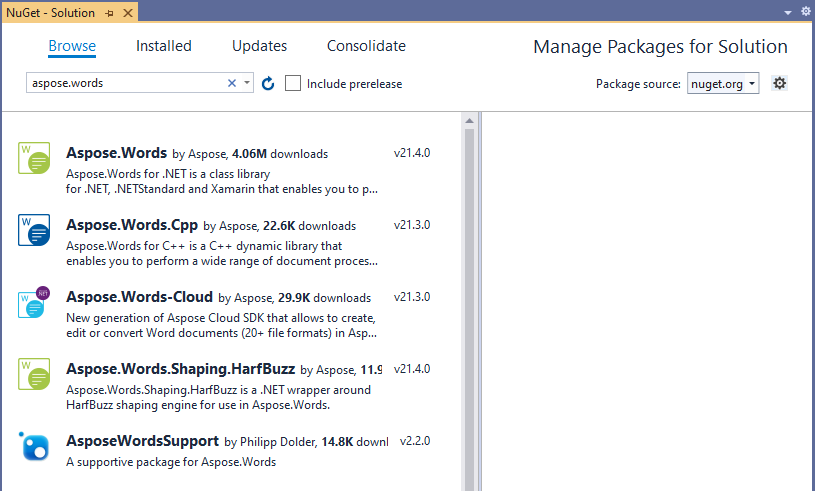
Task: Pin the NuGet - Solution tab
Action: [x=109, y=13]
